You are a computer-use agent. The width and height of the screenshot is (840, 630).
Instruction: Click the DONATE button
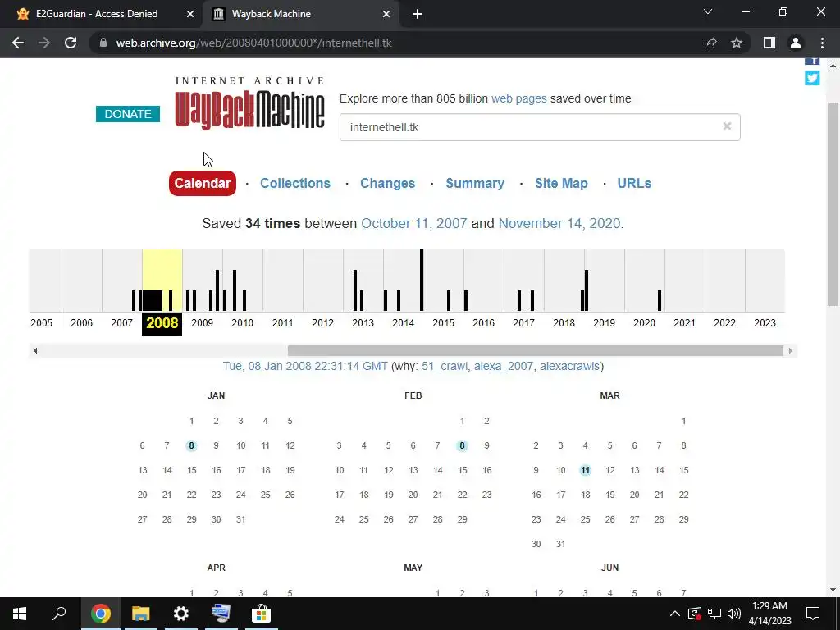[x=127, y=113]
